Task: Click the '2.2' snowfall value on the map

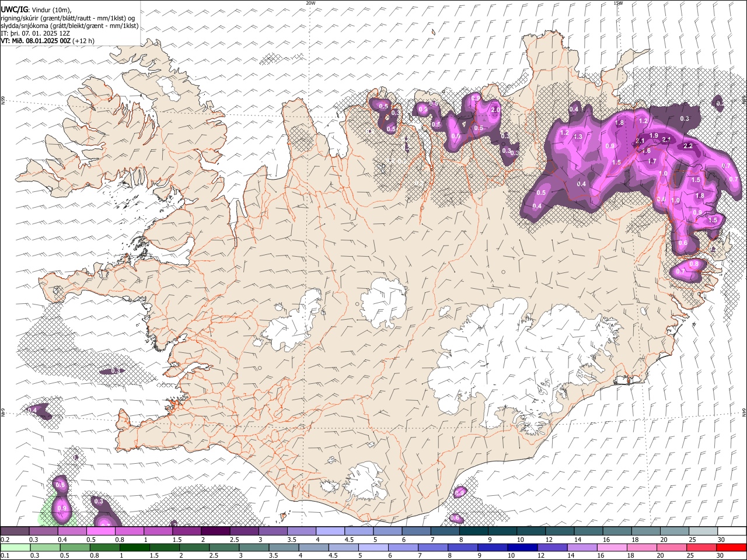Action: click(x=687, y=146)
